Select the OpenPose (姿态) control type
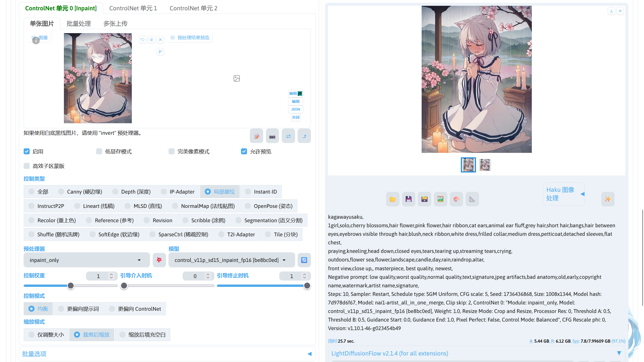This screenshot has height=362, width=644. click(248, 206)
